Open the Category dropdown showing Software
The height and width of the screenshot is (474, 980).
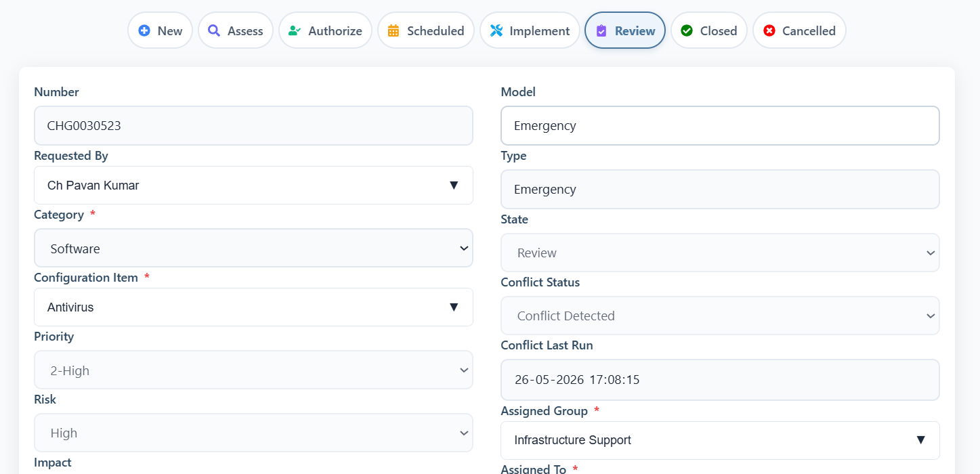pyautogui.click(x=253, y=248)
